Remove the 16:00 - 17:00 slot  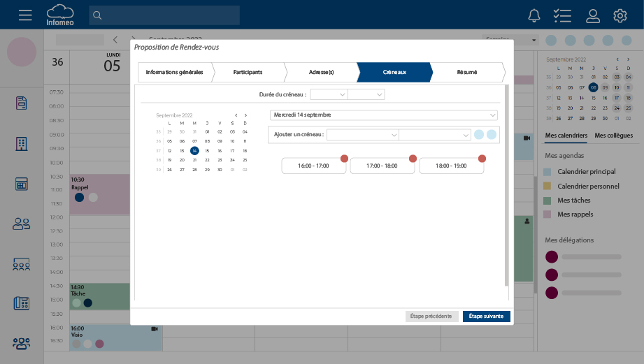coord(344,159)
